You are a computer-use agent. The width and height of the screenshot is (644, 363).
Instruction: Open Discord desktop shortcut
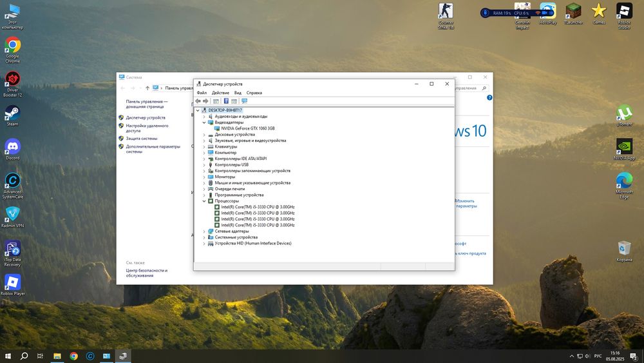pos(13,149)
